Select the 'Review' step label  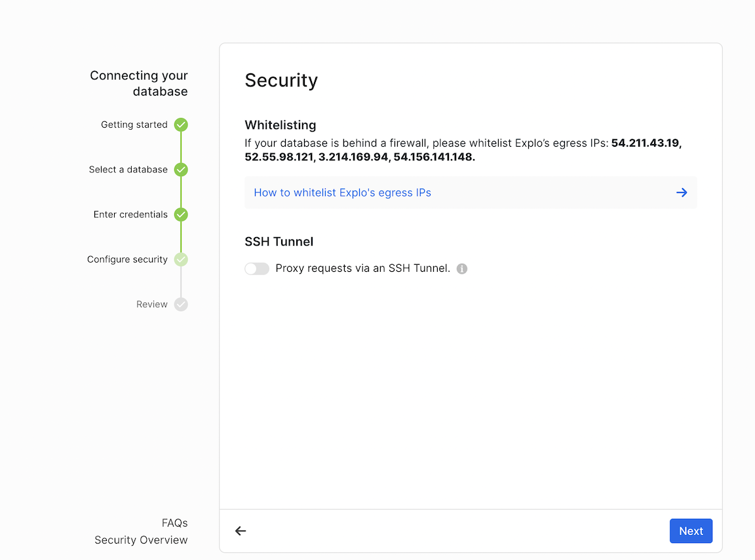click(x=151, y=304)
